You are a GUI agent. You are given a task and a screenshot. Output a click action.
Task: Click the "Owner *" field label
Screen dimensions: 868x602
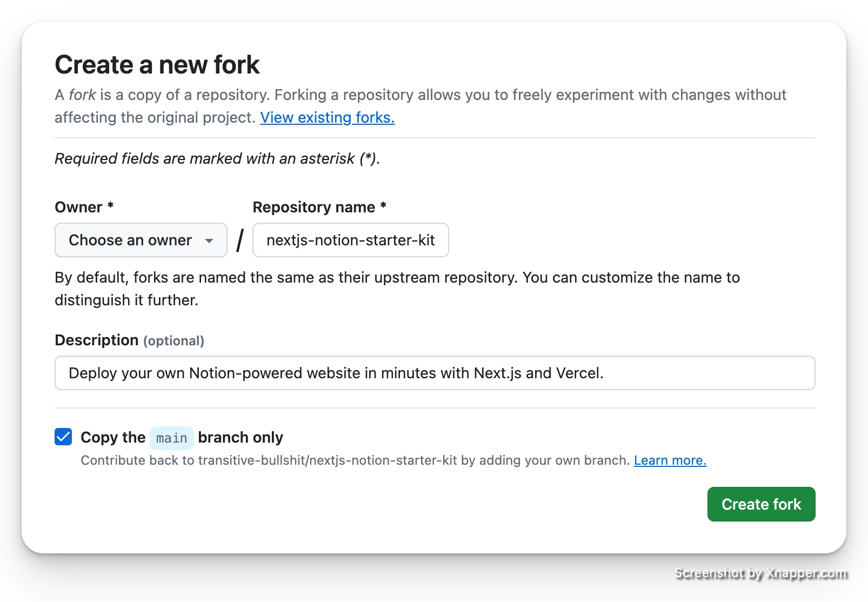click(84, 207)
